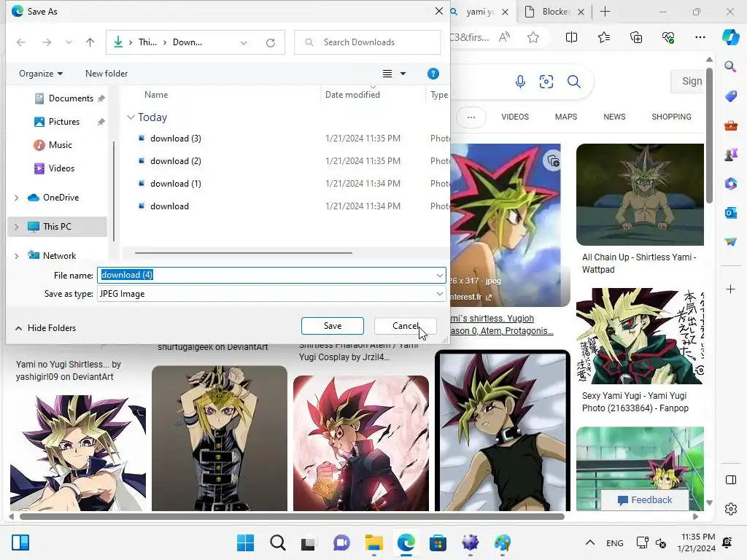Viewport: 747px width, 560px height.
Task: Open Browser essentials heart icon
Action: (x=668, y=37)
